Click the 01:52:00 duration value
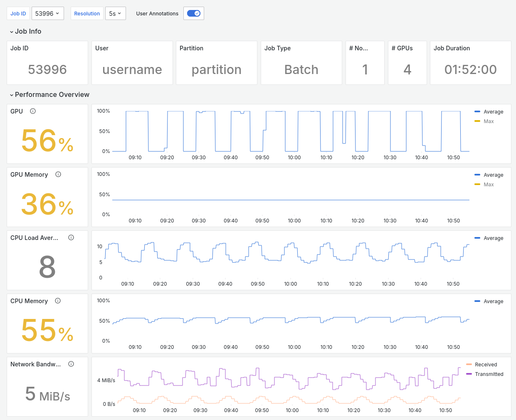The width and height of the screenshot is (516, 420). click(x=471, y=69)
